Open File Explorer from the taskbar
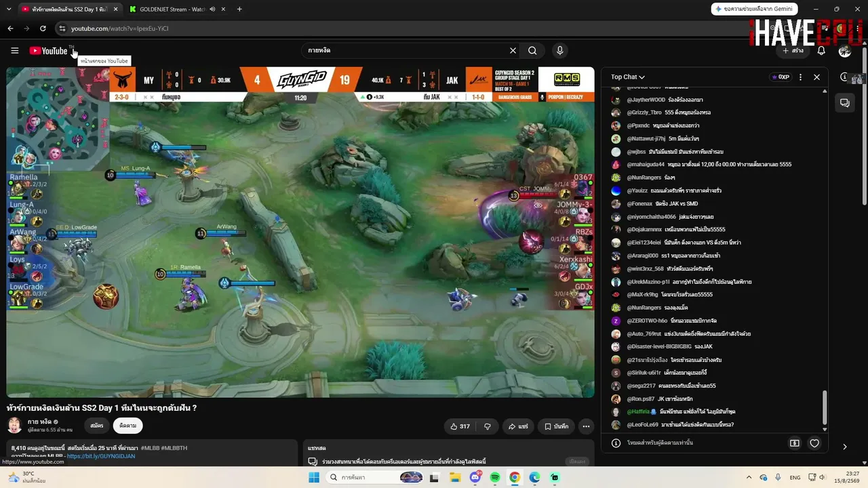 click(x=455, y=478)
